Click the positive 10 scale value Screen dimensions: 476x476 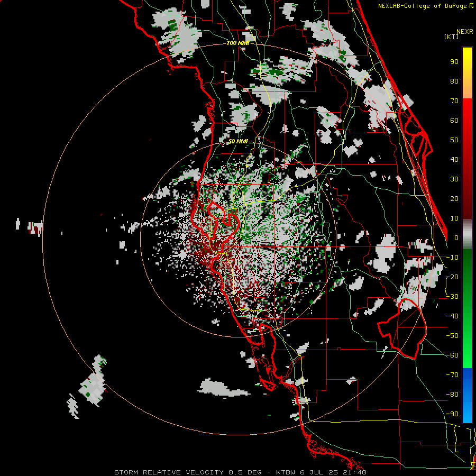454,218
